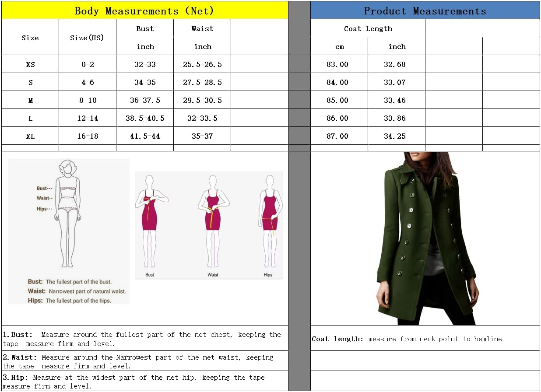
Task: Select the "XL" size cell
Action: click(30, 136)
